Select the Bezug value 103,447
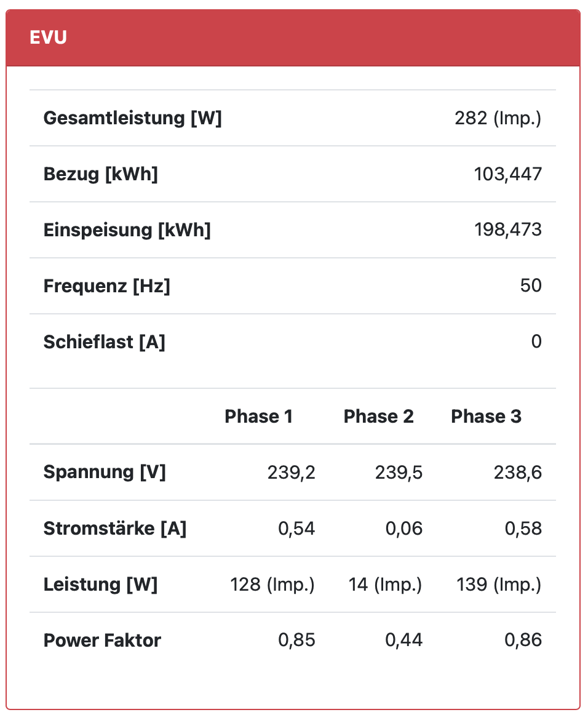 click(x=507, y=174)
